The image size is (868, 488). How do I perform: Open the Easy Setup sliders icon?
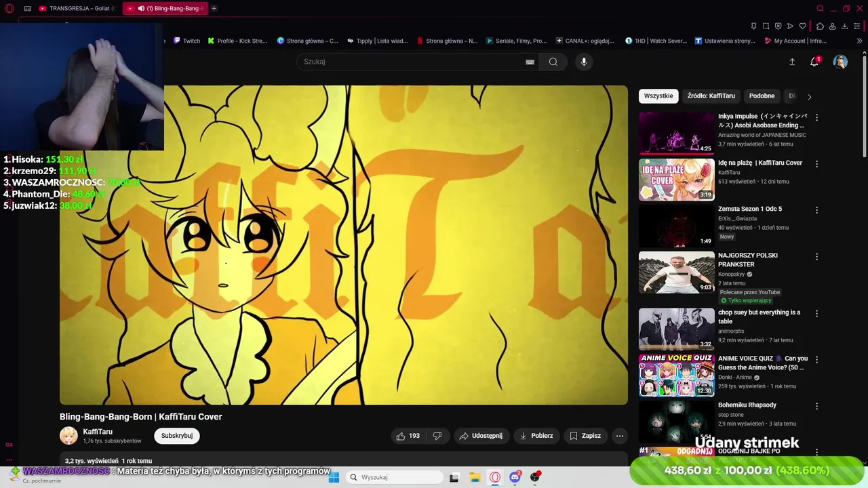(x=857, y=26)
